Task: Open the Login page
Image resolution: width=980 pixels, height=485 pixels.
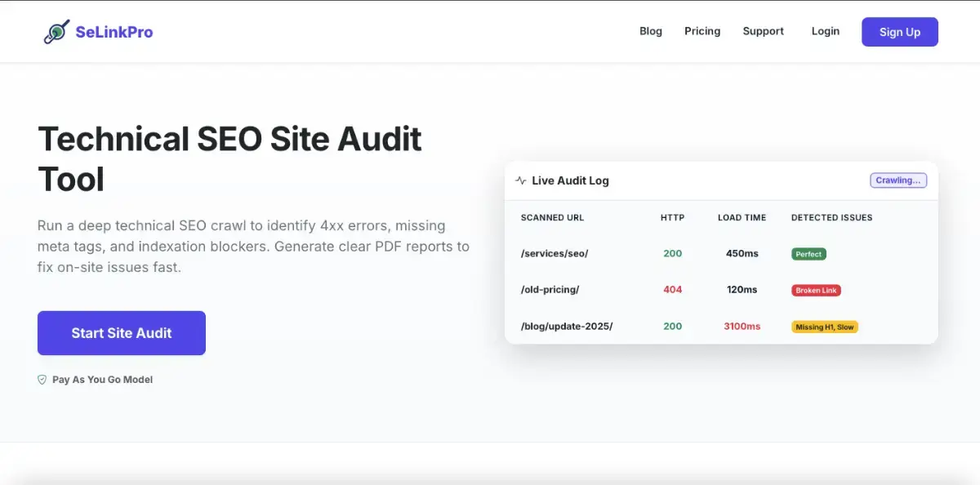Action: click(x=826, y=31)
